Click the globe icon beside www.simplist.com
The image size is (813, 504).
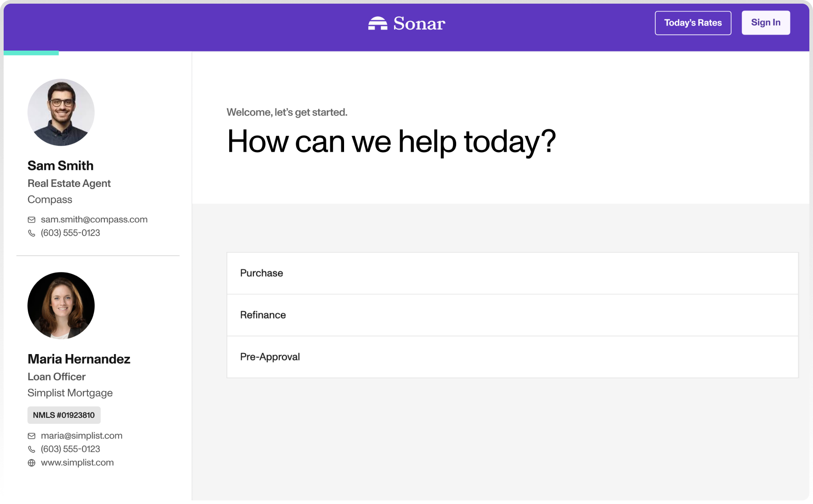[x=31, y=463]
